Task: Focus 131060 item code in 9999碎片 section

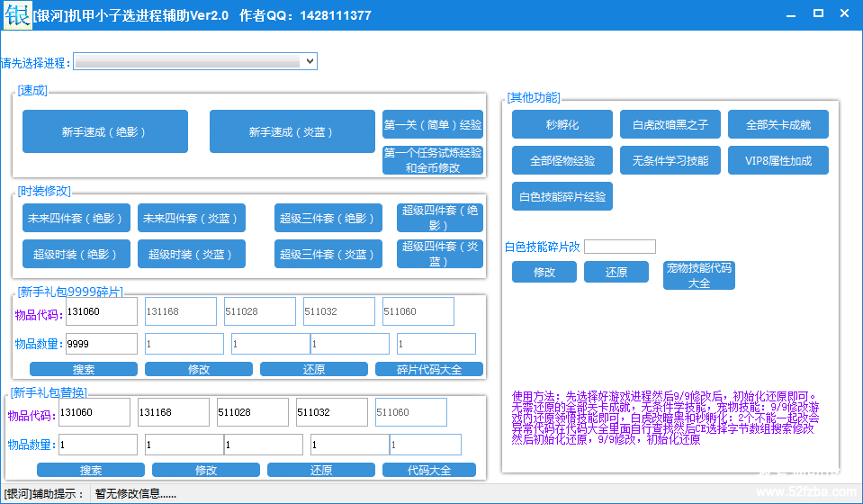Action: coord(102,311)
